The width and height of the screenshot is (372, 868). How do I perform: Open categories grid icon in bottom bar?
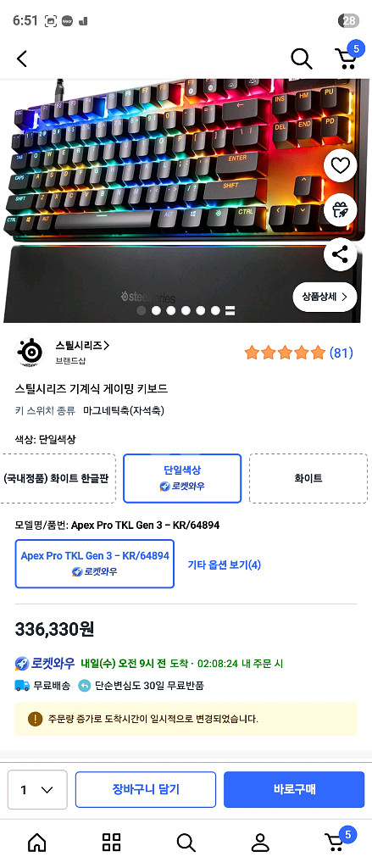pos(111,842)
